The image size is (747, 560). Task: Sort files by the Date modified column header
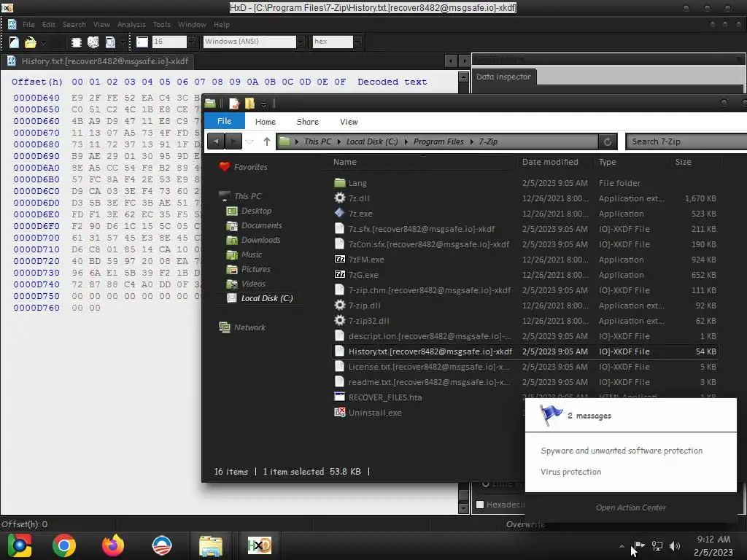(550, 162)
